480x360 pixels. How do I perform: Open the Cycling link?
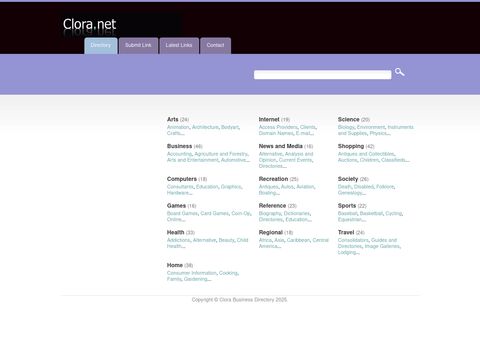click(x=394, y=213)
